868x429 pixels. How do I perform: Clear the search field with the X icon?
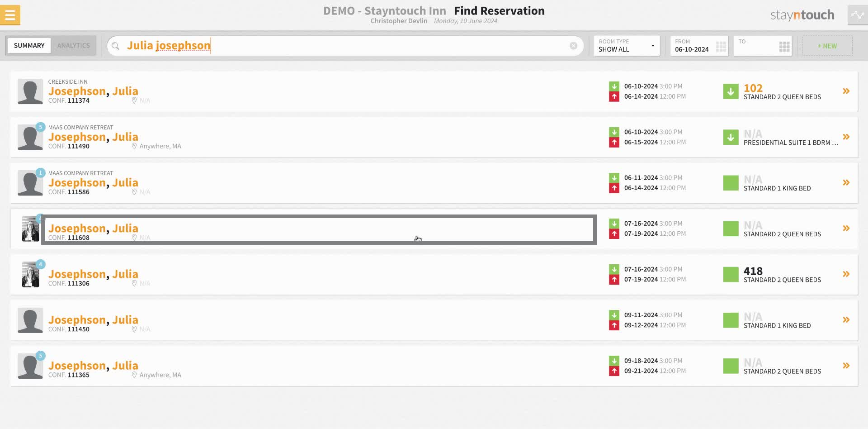(x=573, y=46)
